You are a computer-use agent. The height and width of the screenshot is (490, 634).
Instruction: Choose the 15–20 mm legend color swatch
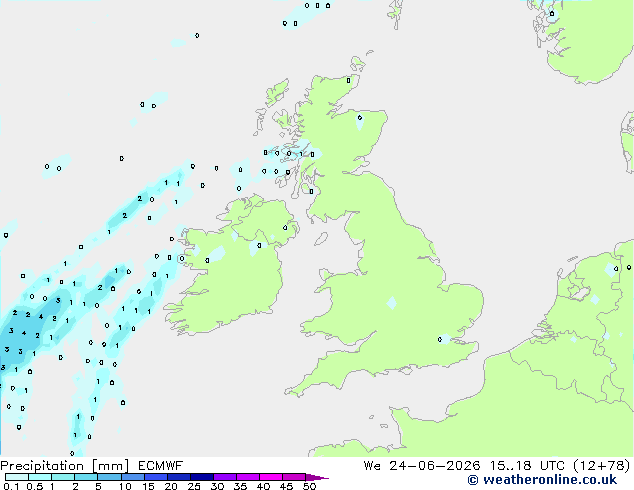[155, 477]
